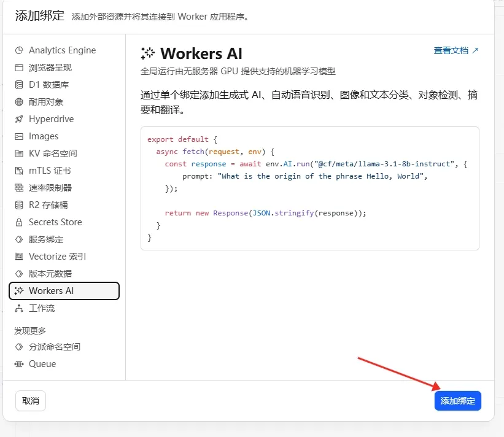Click the Analytics Engine pie chart icon

19,50
